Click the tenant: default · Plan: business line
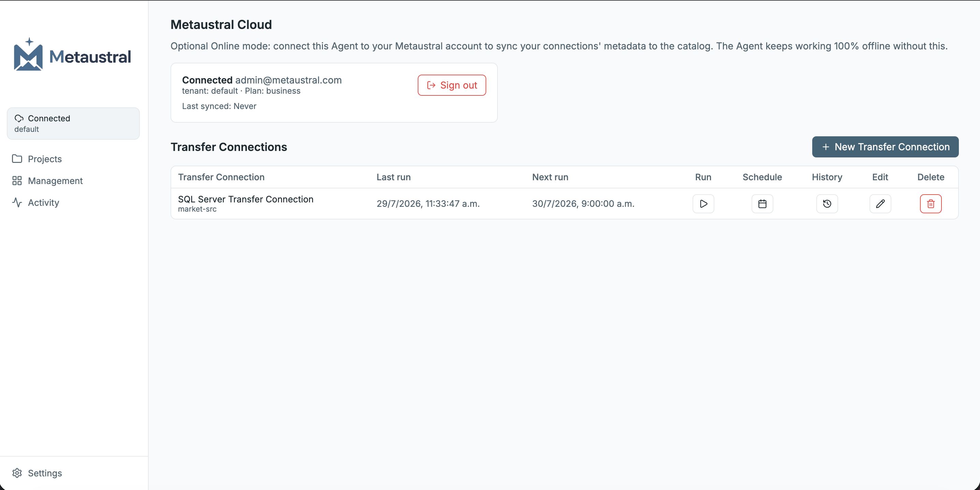Image resolution: width=980 pixels, height=490 pixels. click(x=241, y=91)
